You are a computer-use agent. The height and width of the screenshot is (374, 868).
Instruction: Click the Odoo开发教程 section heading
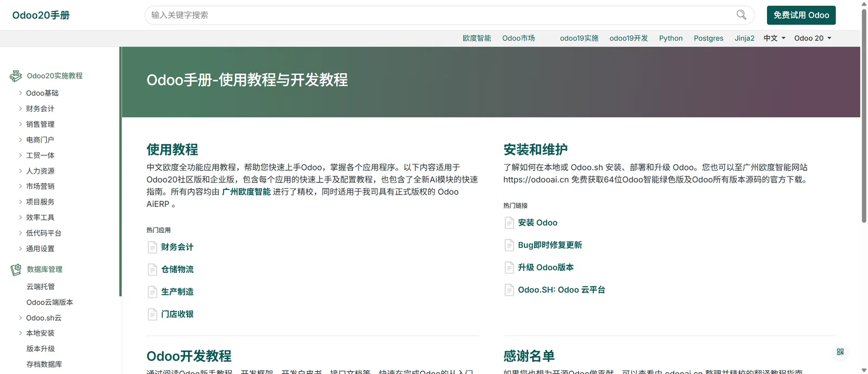(x=189, y=356)
